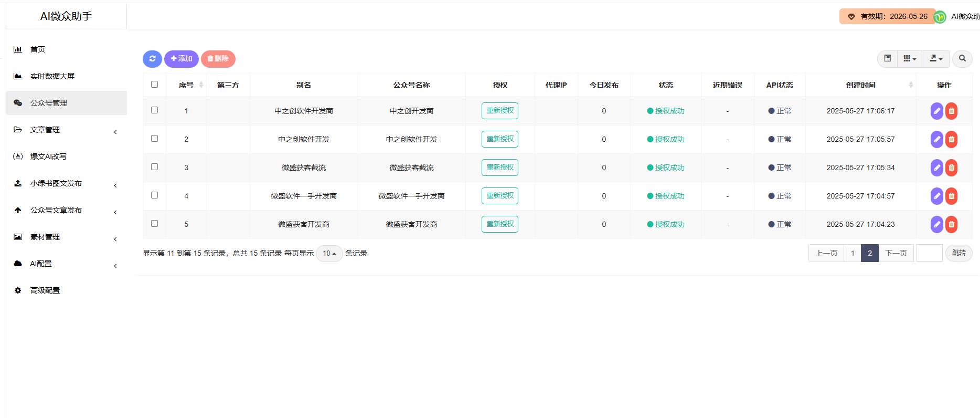Click the columns grid icon dropdown
The width and height of the screenshot is (980, 418).
tap(910, 59)
